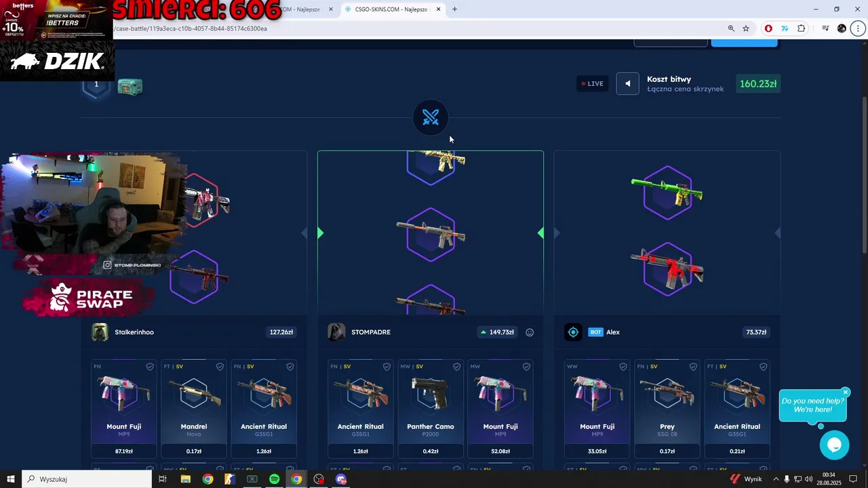
Task: Open the Windows Start menu
Action: (11, 479)
